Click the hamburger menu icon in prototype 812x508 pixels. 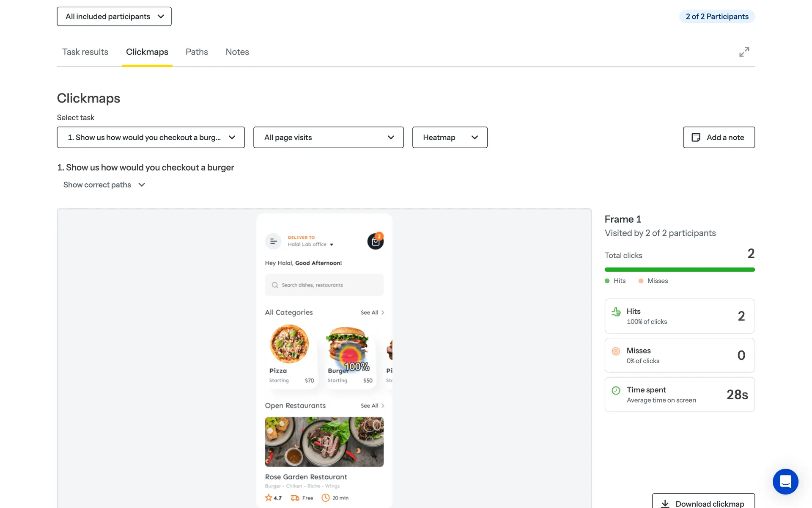pos(273,241)
